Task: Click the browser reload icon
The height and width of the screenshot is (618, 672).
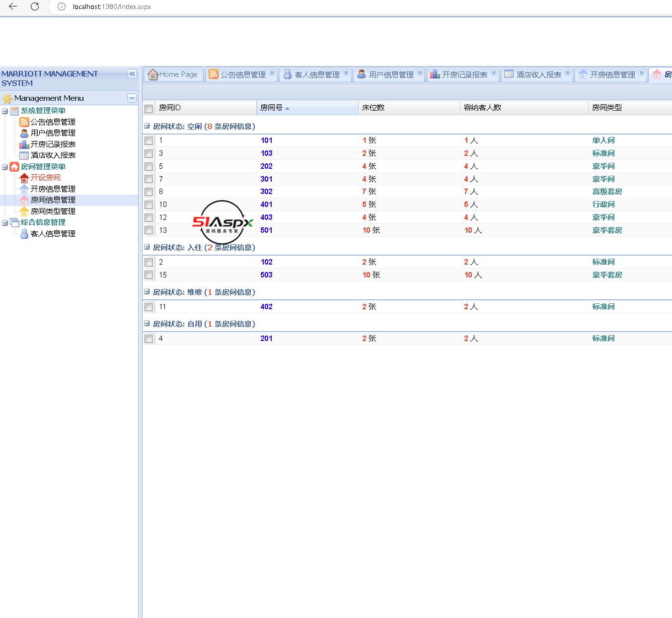Action: click(35, 6)
